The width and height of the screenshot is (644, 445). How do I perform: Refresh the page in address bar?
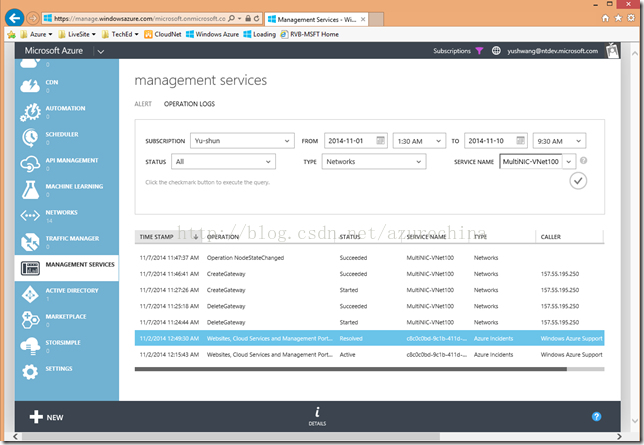click(256, 18)
